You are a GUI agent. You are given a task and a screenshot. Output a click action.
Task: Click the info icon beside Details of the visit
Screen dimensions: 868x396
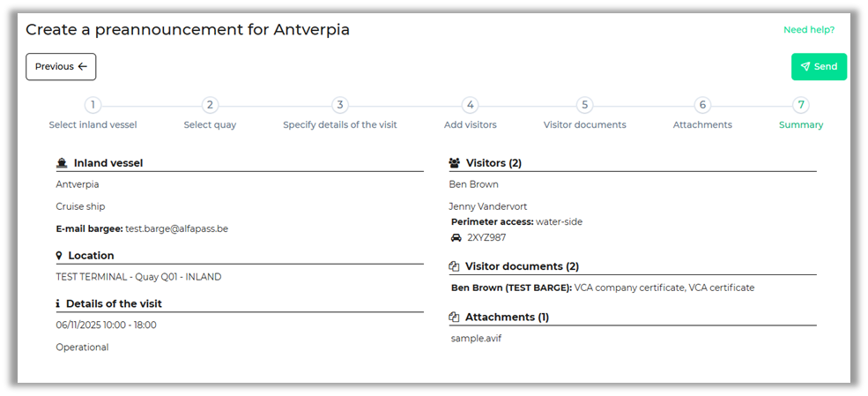coord(58,303)
